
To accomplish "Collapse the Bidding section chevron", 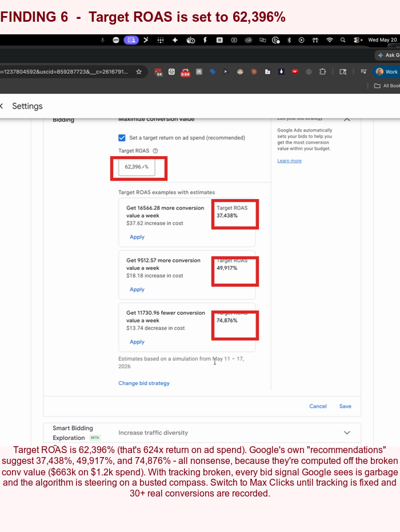I will point(347,120).
